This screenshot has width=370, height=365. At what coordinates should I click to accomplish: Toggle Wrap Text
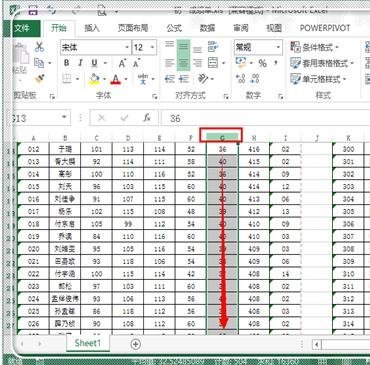[x=213, y=47]
